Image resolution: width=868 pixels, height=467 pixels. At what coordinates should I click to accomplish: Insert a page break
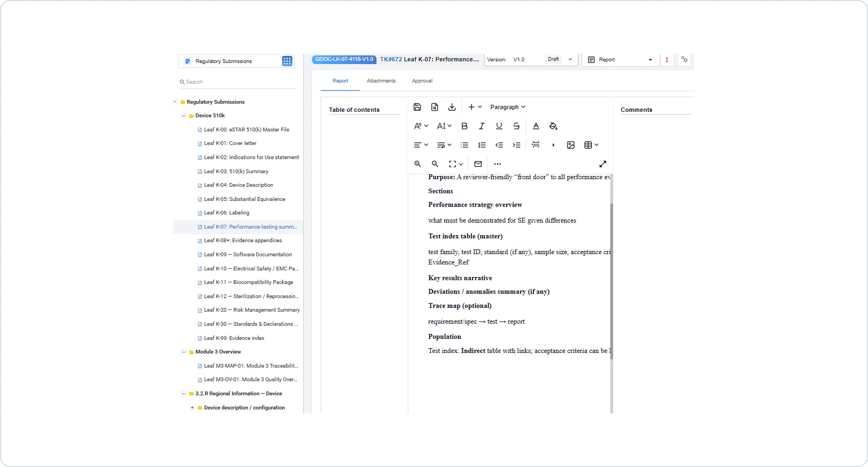tap(536, 144)
